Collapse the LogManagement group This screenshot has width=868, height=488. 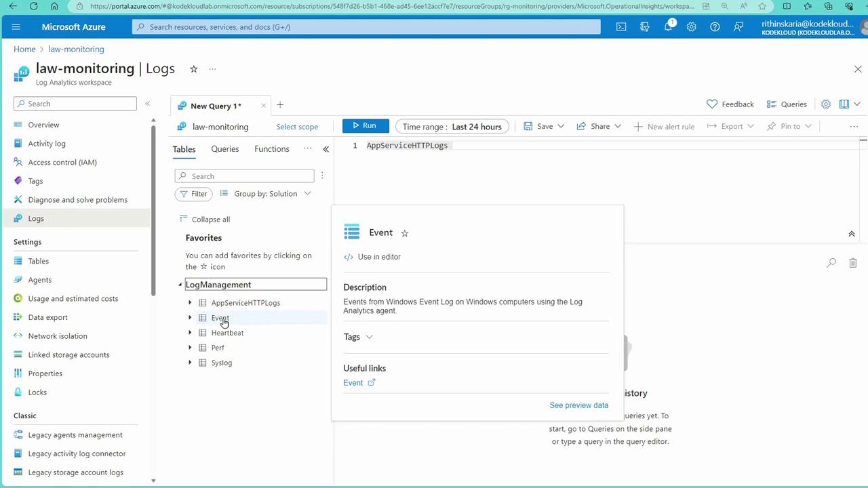(180, 285)
